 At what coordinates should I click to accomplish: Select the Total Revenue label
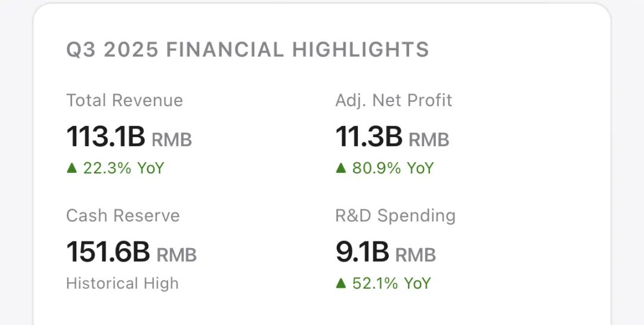[x=125, y=100]
